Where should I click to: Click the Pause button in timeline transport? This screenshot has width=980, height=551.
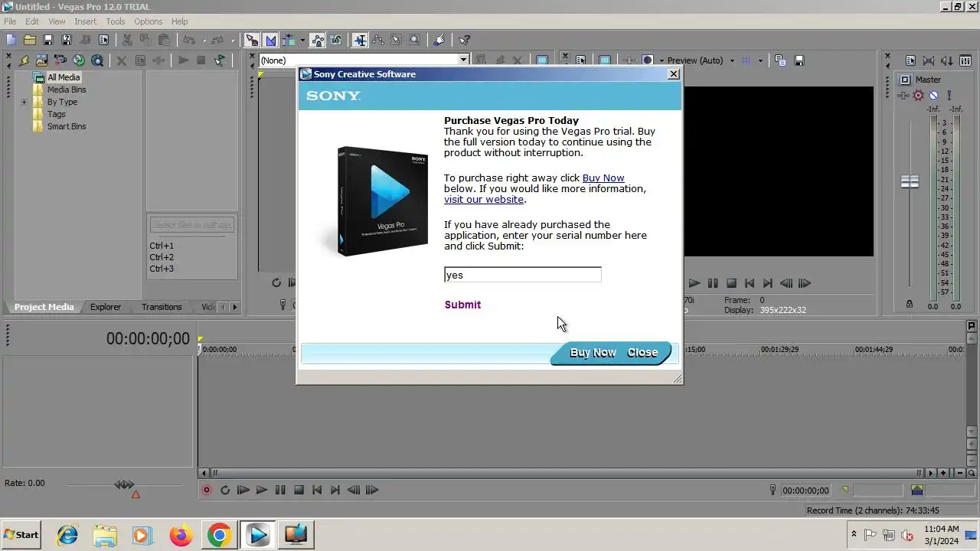tap(280, 490)
